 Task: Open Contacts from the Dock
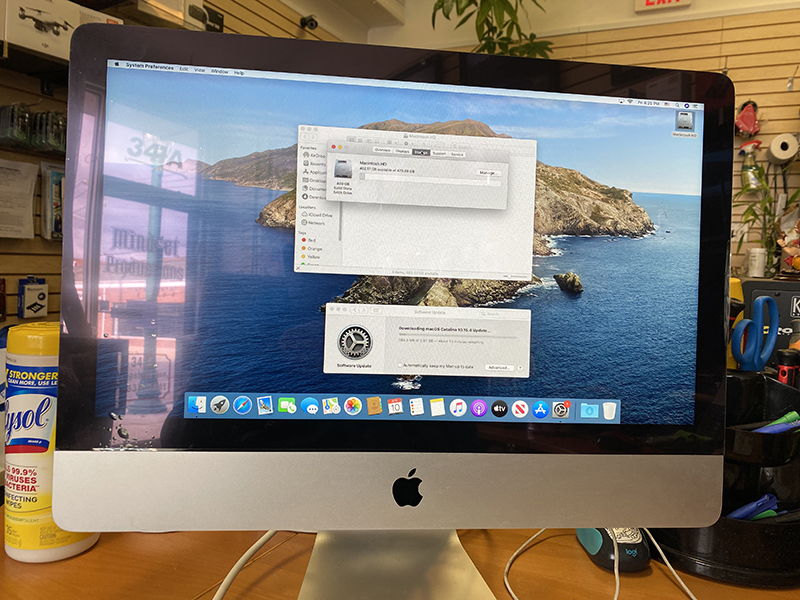click(374, 407)
